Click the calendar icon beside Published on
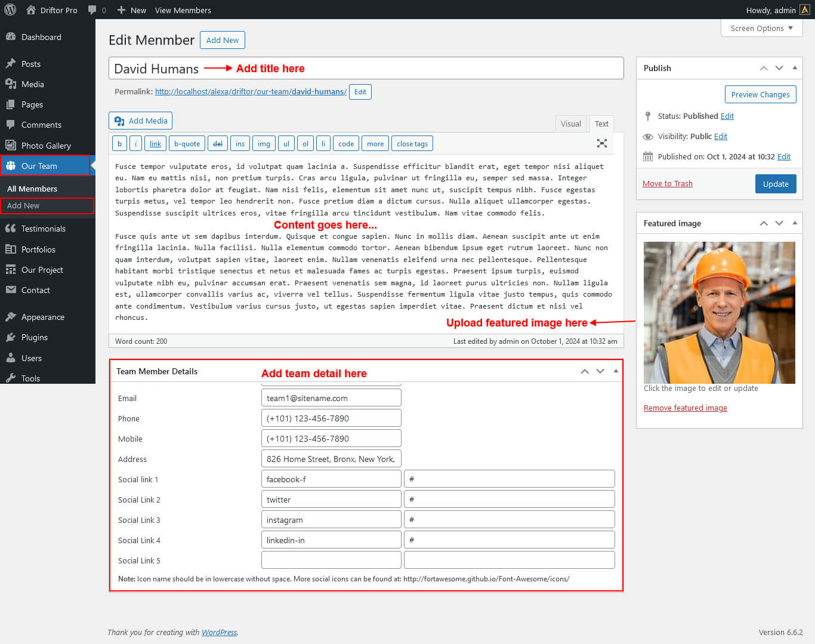 click(x=648, y=156)
